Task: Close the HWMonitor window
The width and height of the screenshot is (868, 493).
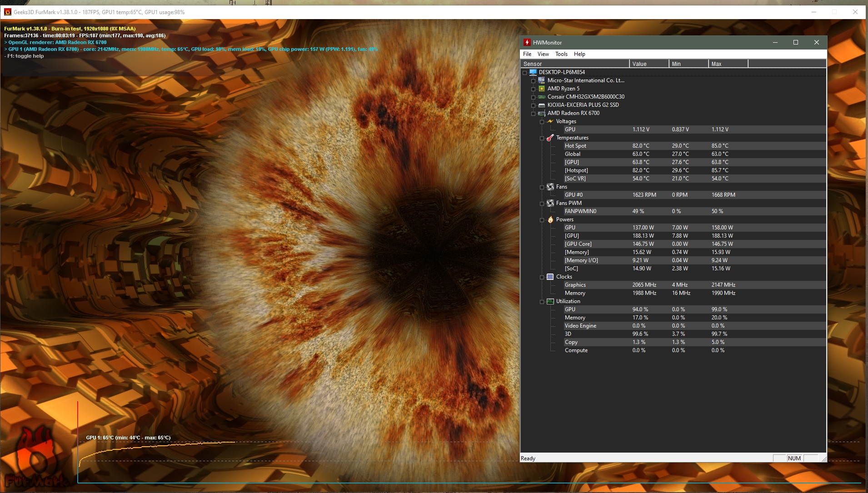Action: 817,42
